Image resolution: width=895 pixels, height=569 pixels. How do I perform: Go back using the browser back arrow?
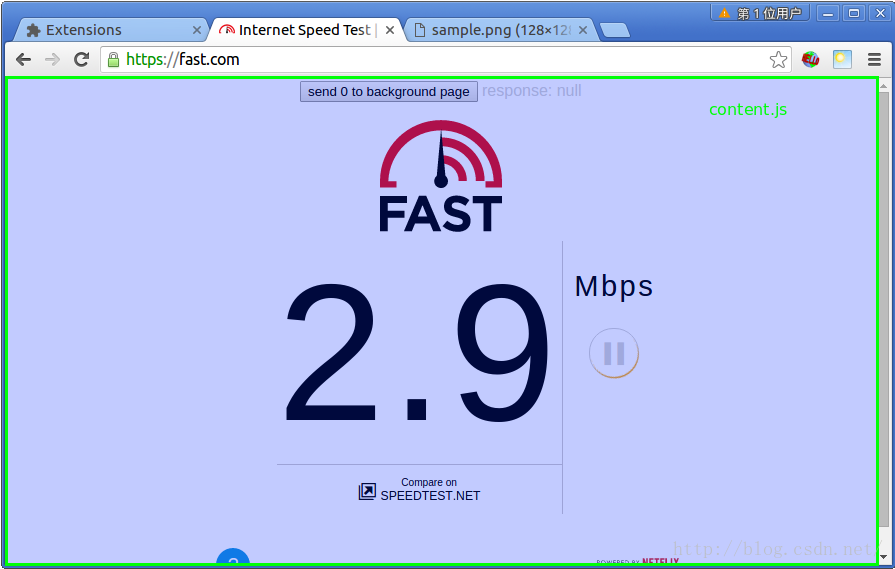(x=23, y=59)
